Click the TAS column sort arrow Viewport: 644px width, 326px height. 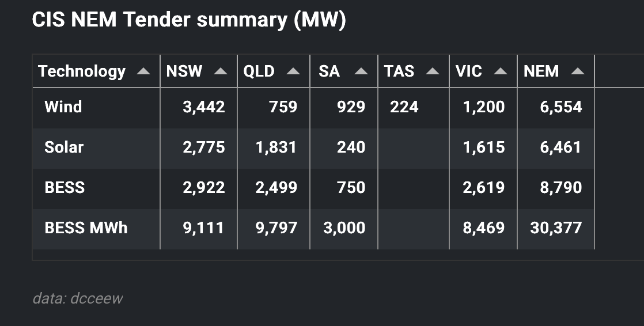point(432,71)
